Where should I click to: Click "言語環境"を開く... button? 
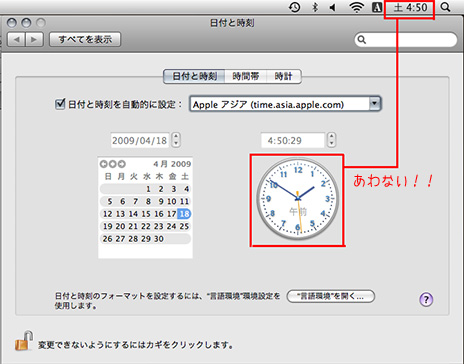pyautogui.click(x=331, y=296)
